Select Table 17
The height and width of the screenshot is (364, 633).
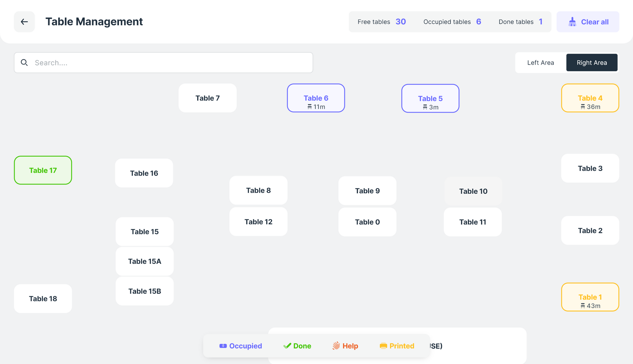click(x=43, y=170)
